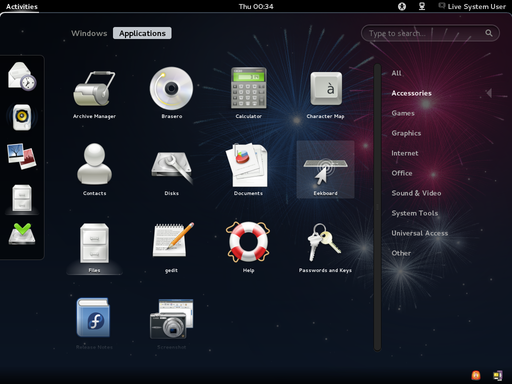
Task: Click the network status icon in top bar
Action: (x=422, y=6)
